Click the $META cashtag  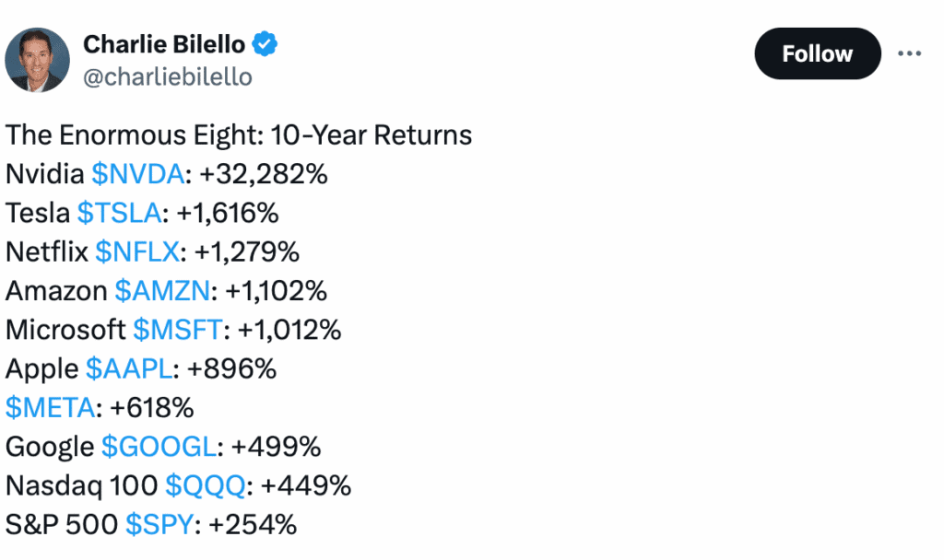pyautogui.click(x=51, y=408)
